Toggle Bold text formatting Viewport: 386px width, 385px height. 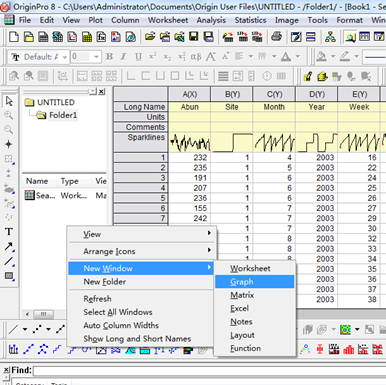109,57
